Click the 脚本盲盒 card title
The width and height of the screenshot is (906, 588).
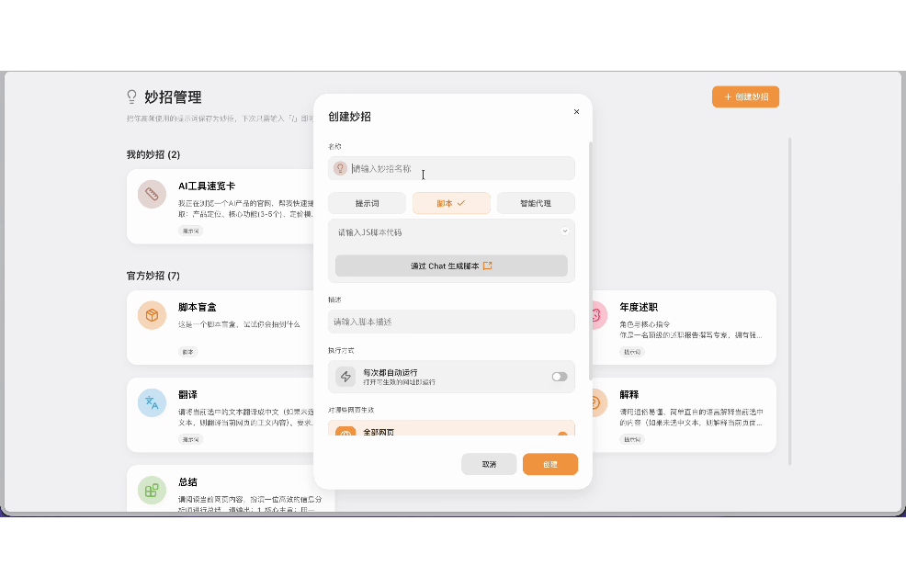(197, 307)
